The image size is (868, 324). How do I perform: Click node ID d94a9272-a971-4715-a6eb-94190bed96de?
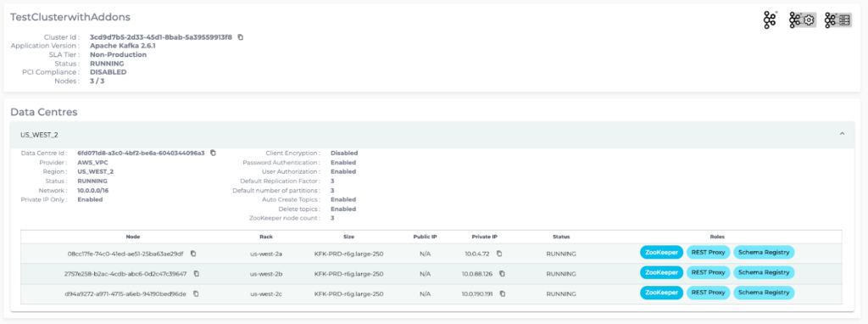coord(125,293)
